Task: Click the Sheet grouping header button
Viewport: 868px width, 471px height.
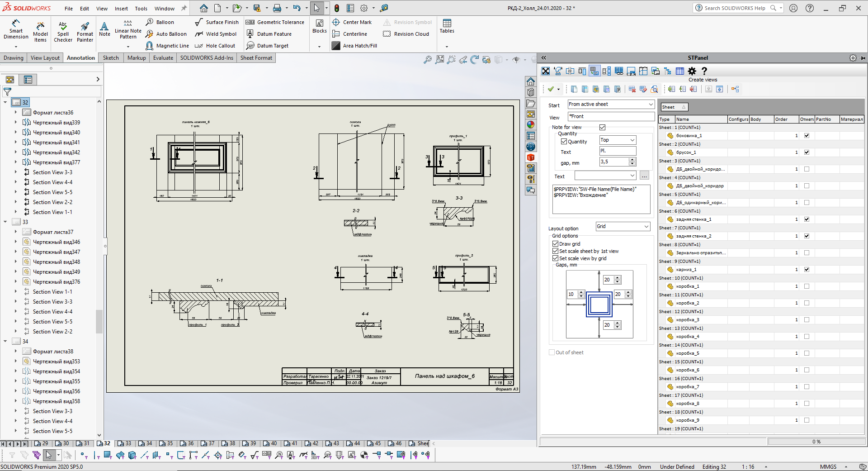Action: pyautogui.click(x=674, y=107)
